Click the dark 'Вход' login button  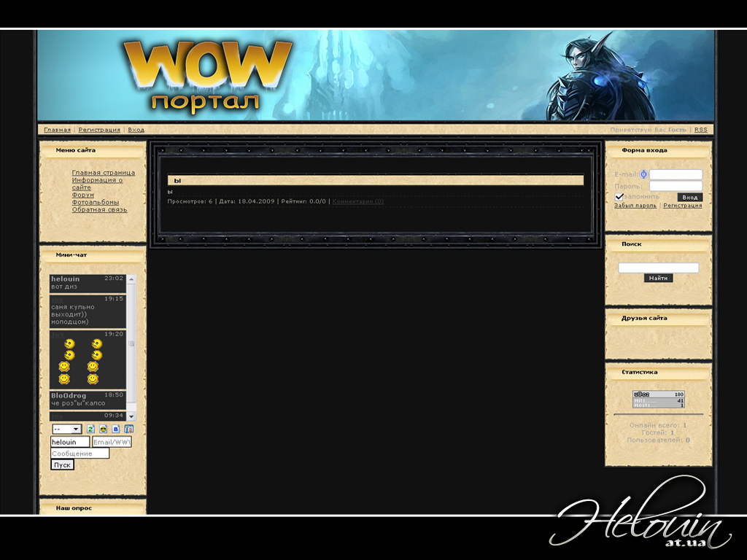pyautogui.click(x=690, y=197)
